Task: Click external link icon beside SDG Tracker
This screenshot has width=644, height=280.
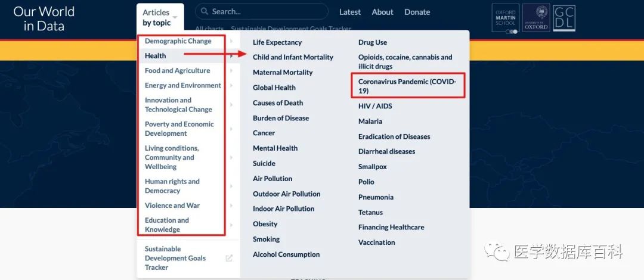Action: click(x=229, y=258)
